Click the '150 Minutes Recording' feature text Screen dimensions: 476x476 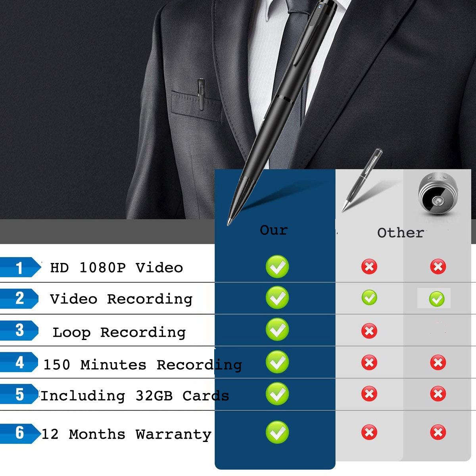click(142, 365)
